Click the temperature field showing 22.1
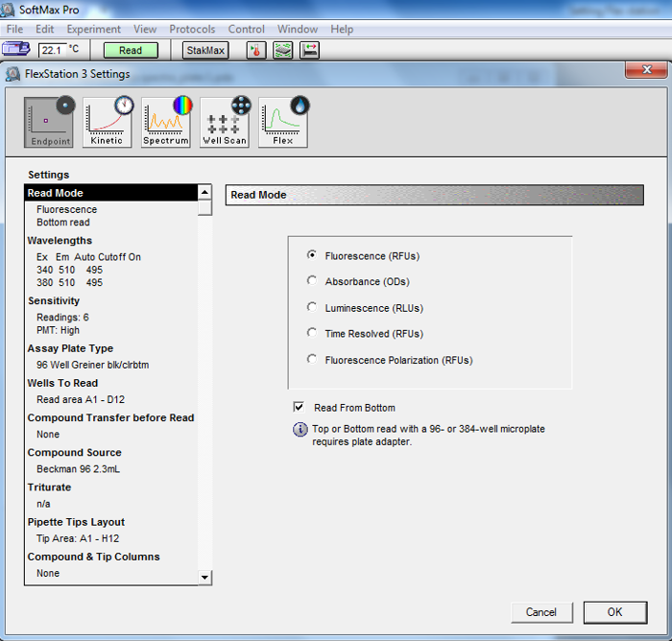Image resolution: width=672 pixels, height=641 pixels. tap(52, 50)
